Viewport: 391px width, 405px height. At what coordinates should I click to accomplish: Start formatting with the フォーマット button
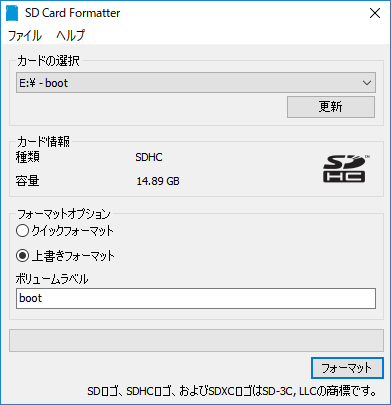(347, 368)
